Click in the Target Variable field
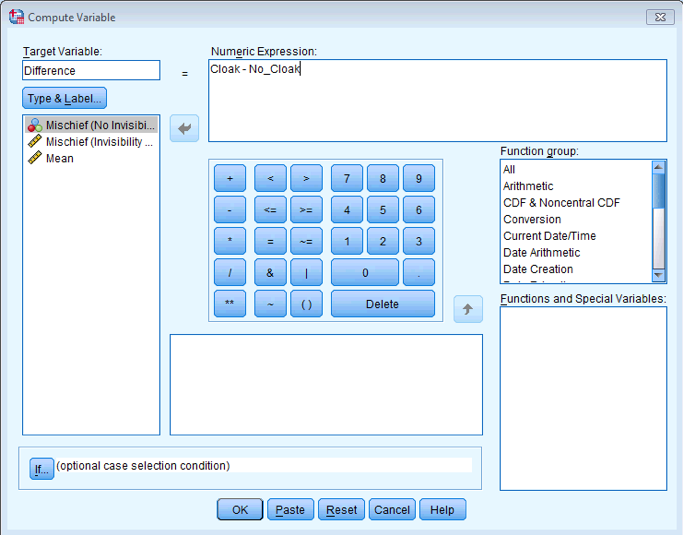Screen dimensions: 683x535 click(91, 71)
